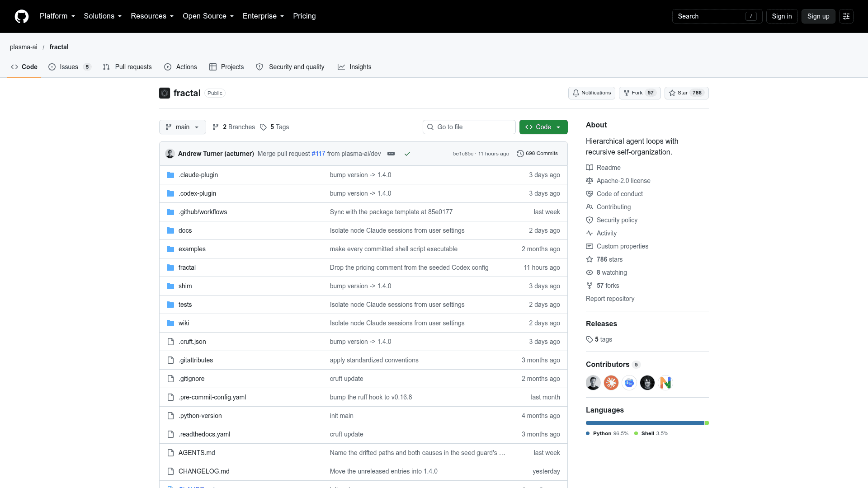Open the 698 Commits history link

pyautogui.click(x=538, y=154)
